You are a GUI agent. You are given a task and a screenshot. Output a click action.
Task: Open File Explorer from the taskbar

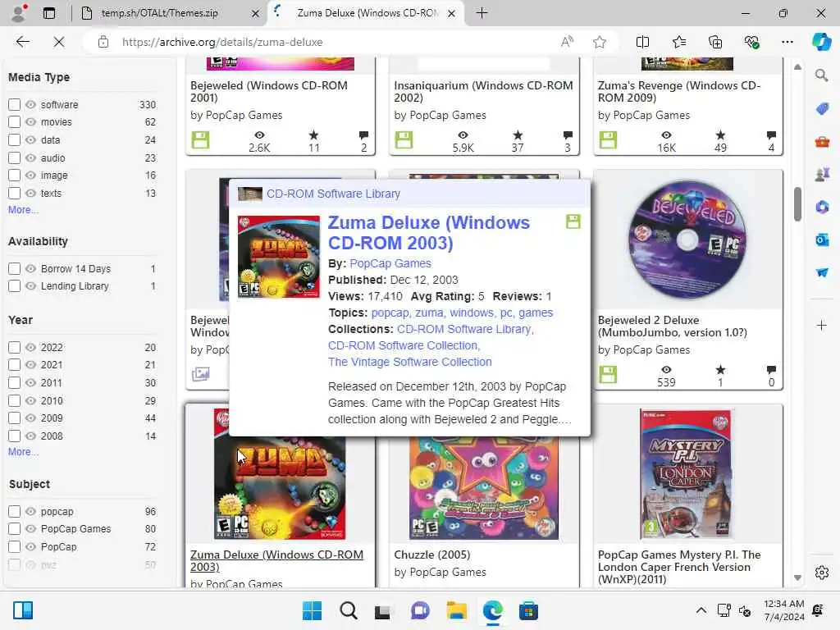456,610
